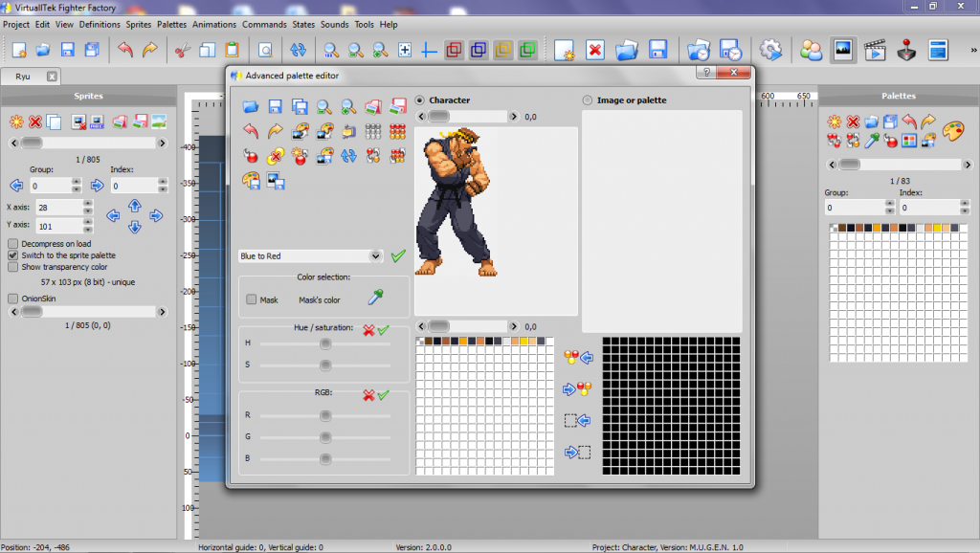Apply RGB changes with green check

[x=383, y=394]
